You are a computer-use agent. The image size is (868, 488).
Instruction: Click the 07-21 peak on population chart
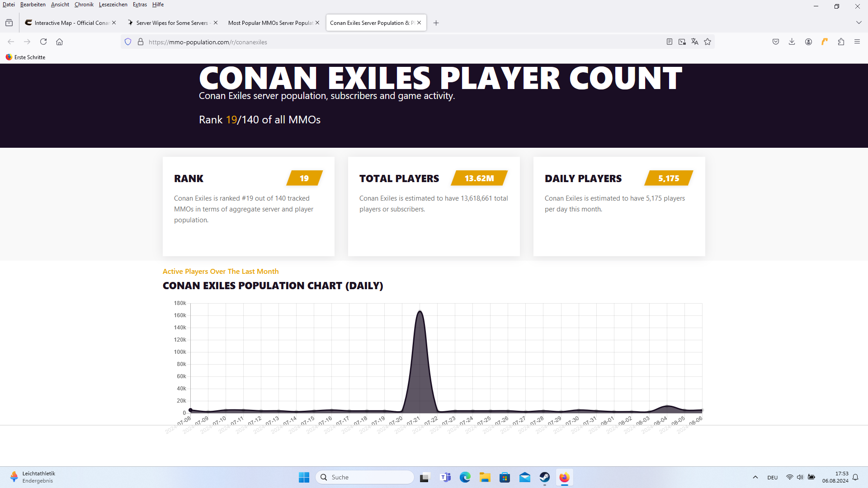tap(420, 311)
